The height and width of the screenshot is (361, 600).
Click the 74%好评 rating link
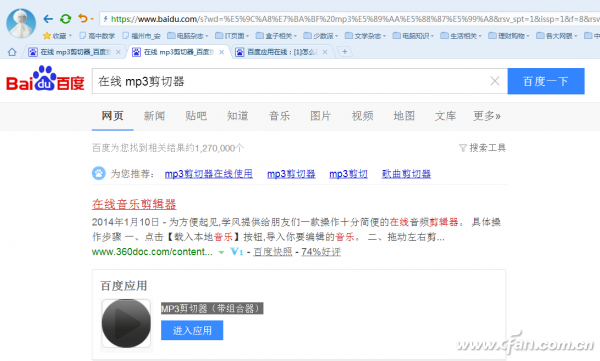[x=321, y=252]
